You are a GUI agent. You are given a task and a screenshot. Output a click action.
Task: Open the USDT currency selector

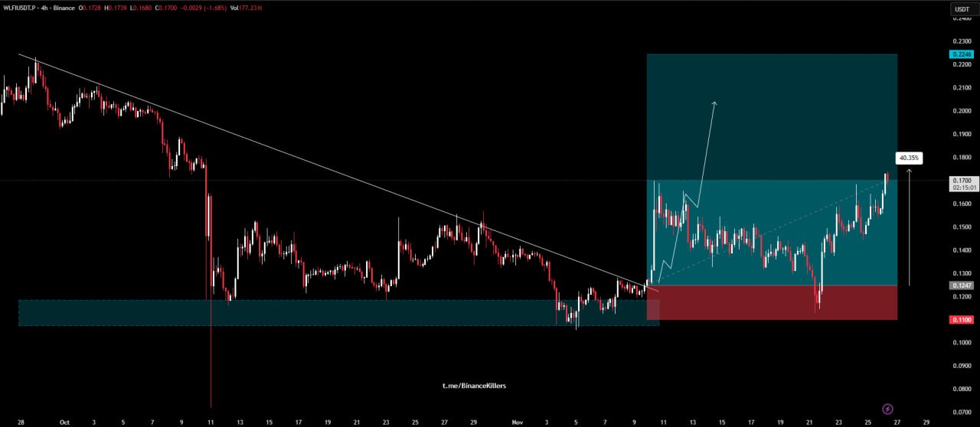[960, 9]
